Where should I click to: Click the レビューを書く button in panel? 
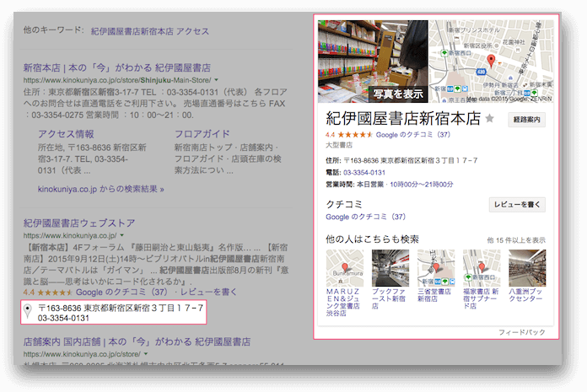pyautogui.click(x=517, y=205)
